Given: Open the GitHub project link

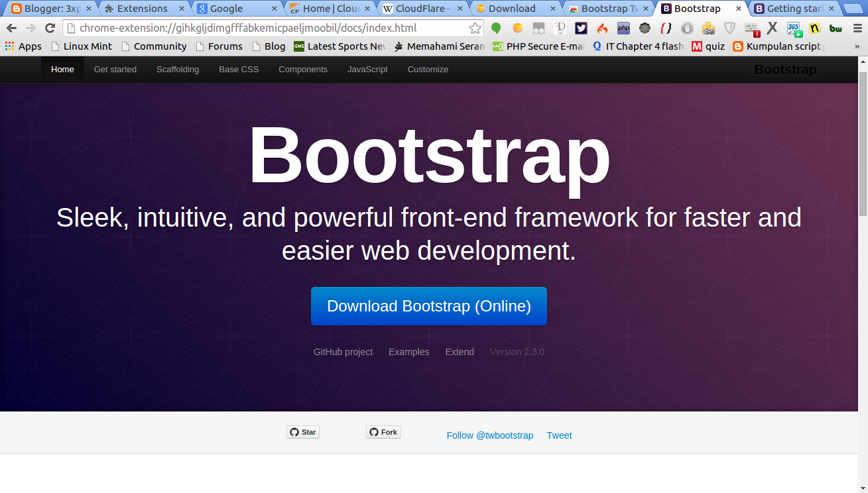Looking at the screenshot, I should [x=343, y=352].
